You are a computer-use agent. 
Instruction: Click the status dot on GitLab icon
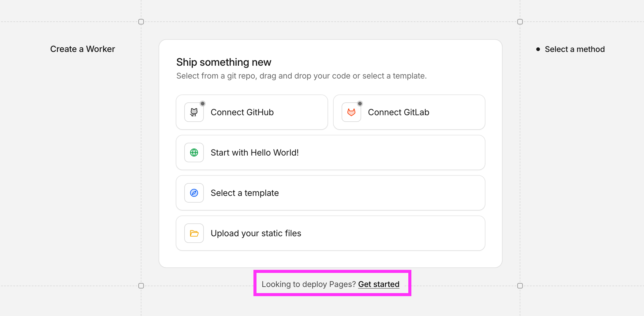360,104
